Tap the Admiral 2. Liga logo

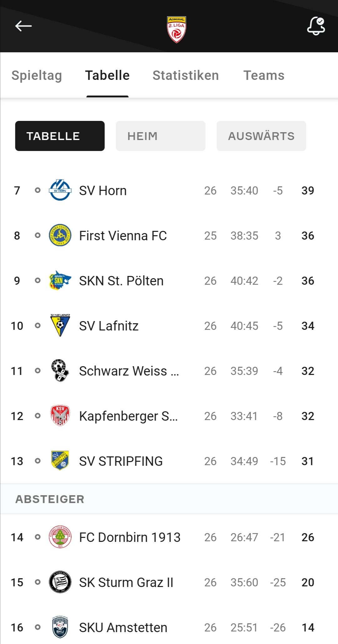coord(177,29)
